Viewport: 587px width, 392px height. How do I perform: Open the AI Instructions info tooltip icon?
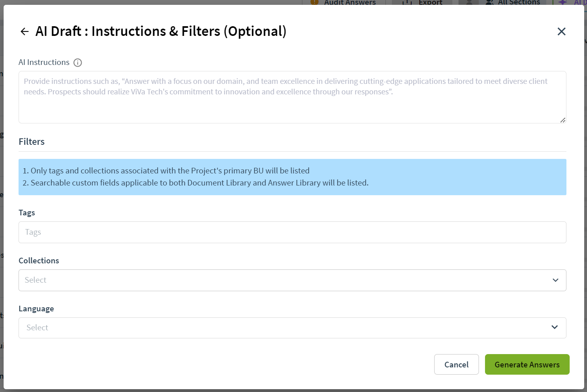point(78,63)
